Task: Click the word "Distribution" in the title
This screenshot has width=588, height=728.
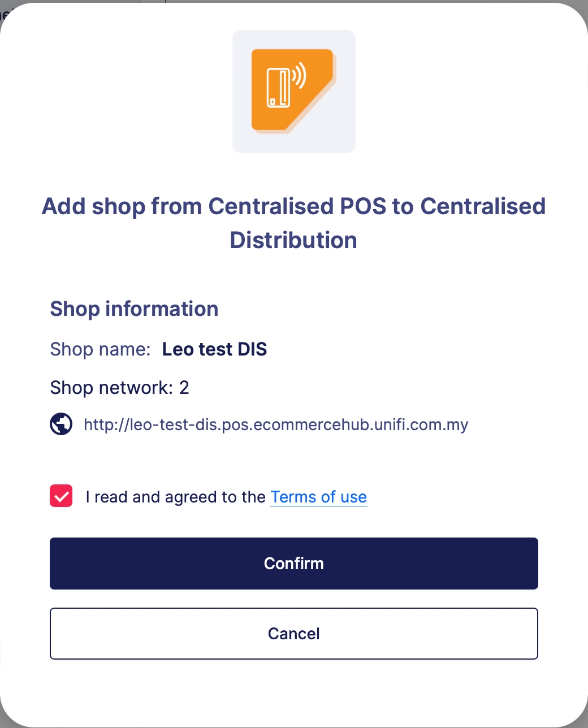Action: point(293,240)
